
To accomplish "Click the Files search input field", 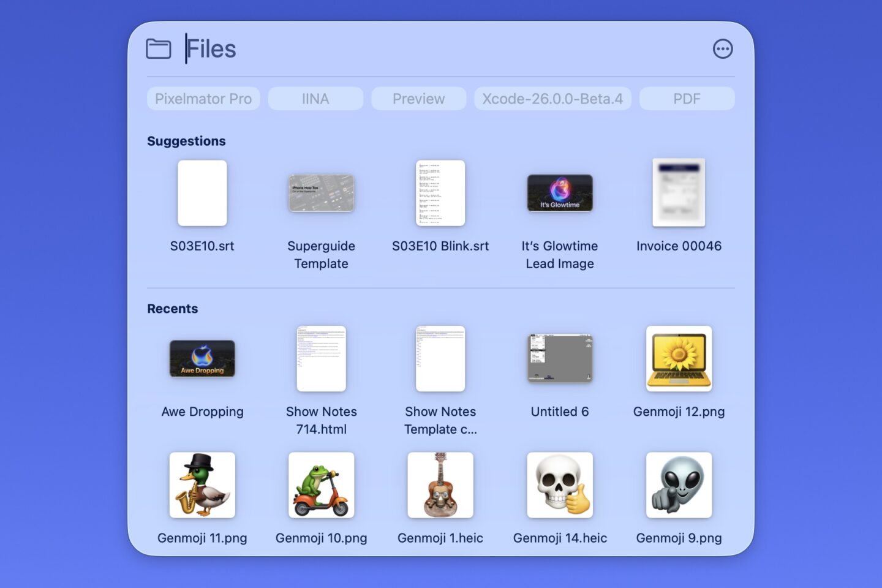I will 245,48.
